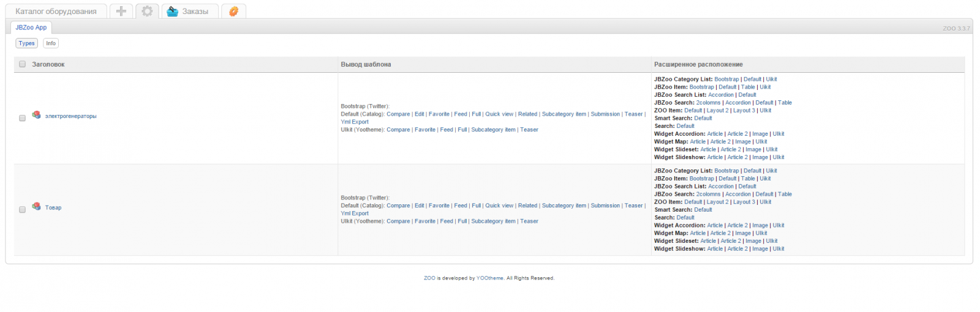Open the электрогенераторы type link
Viewport: 980px width, 312px height.
point(70,116)
